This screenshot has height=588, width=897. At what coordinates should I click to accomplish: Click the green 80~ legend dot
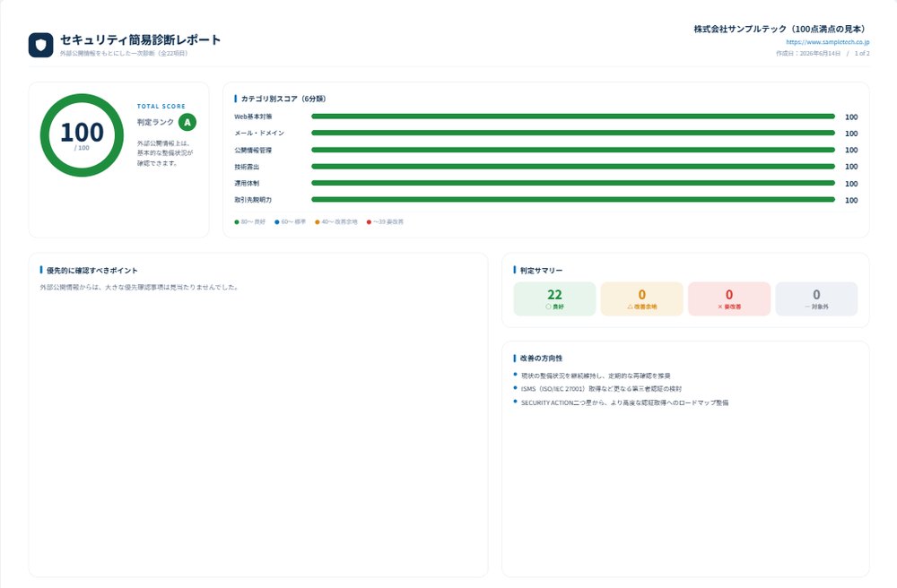click(237, 222)
